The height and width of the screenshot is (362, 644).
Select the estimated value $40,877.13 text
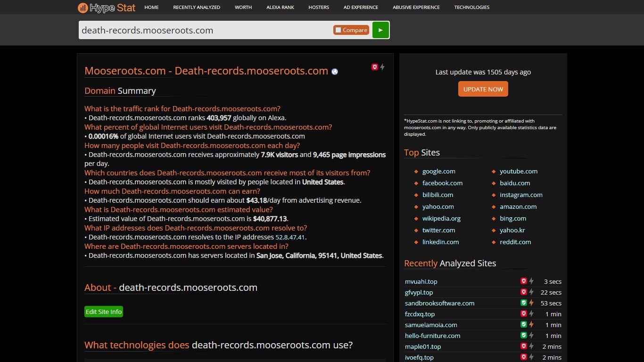[x=270, y=219]
